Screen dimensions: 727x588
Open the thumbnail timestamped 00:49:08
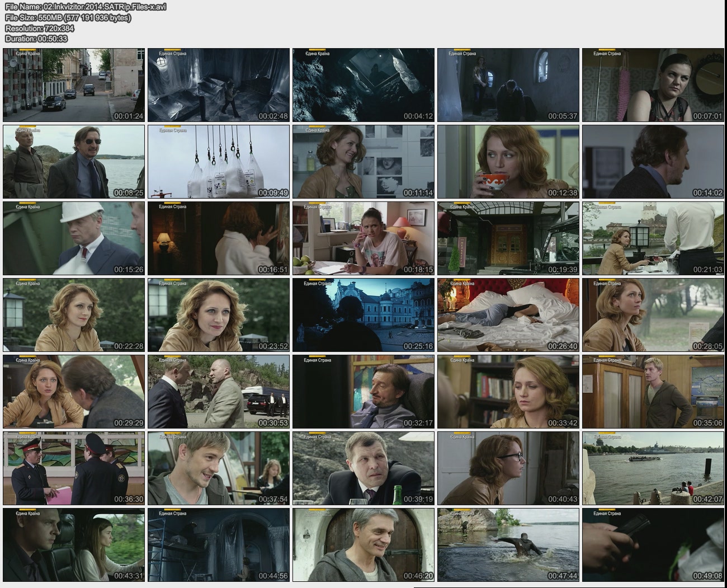(653, 545)
